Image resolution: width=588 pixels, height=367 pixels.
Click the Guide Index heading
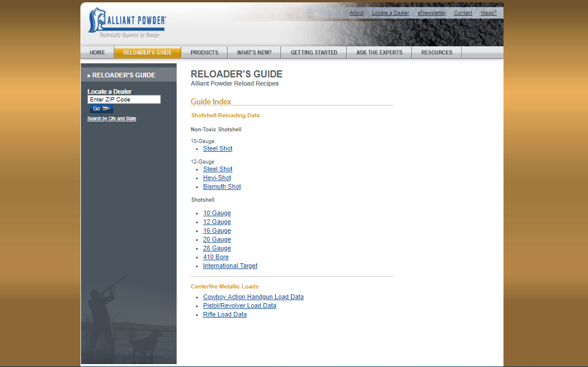coord(211,101)
